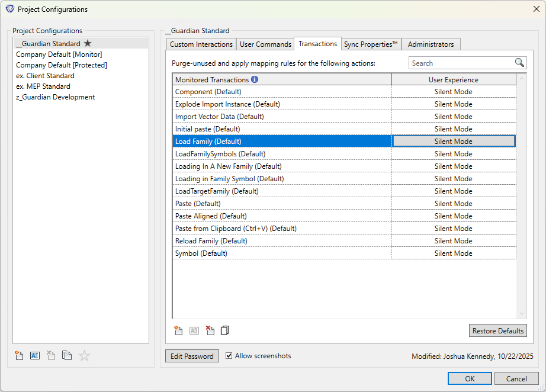Open the Custom Interactions tab

point(201,43)
